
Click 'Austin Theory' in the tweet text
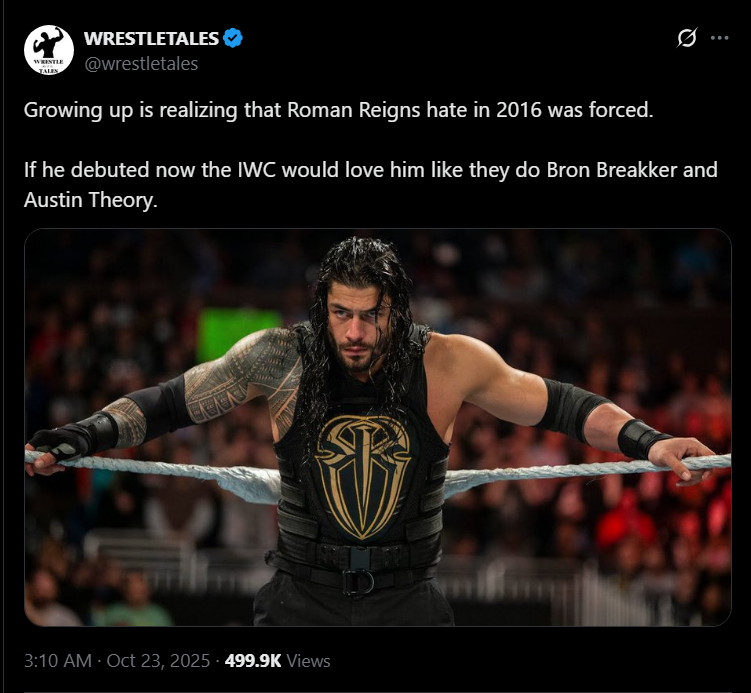89,200
